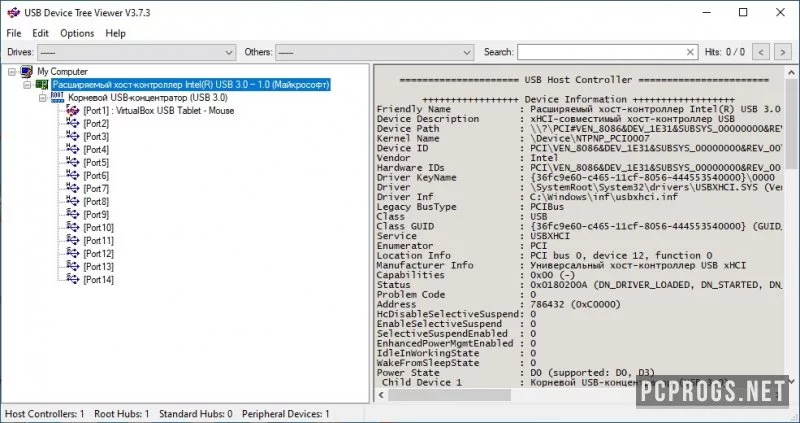Image resolution: width=800 pixels, height=423 pixels.
Task: Click the Port10 USB icon
Action: click(73, 228)
